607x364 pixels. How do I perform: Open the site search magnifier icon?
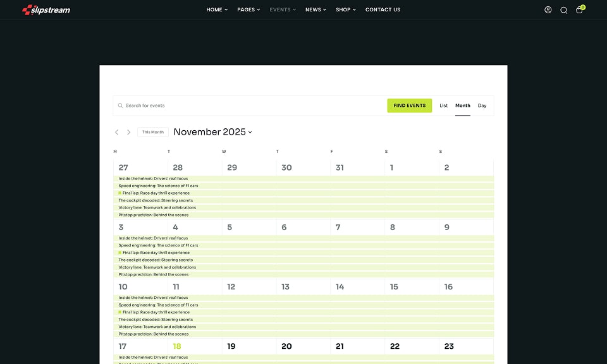(563, 10)
